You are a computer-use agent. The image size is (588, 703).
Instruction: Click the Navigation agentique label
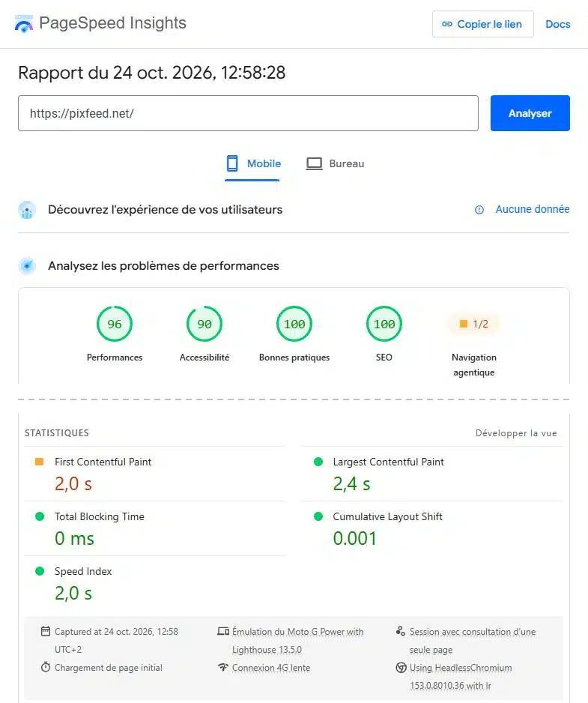[x=473, y=365]
